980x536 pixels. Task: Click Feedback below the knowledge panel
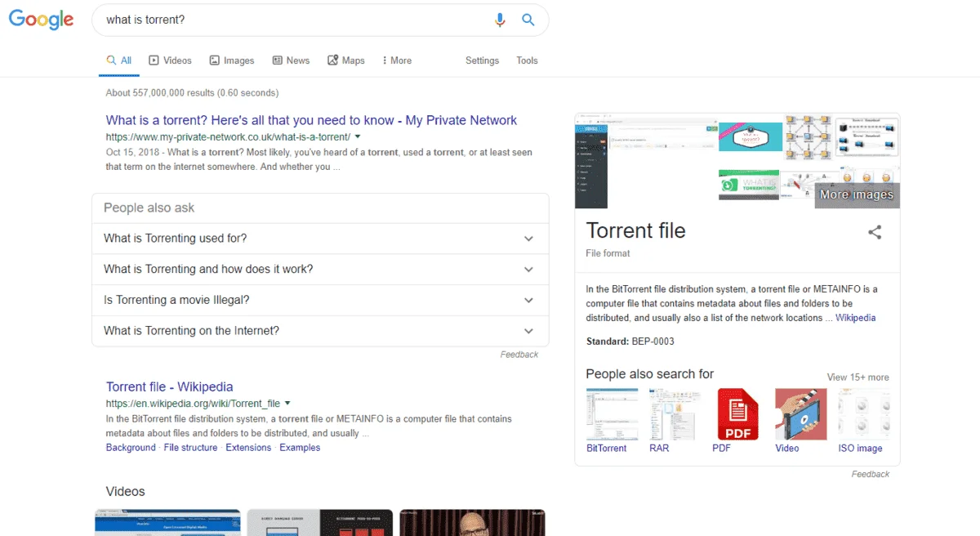(x=871, y=474)
